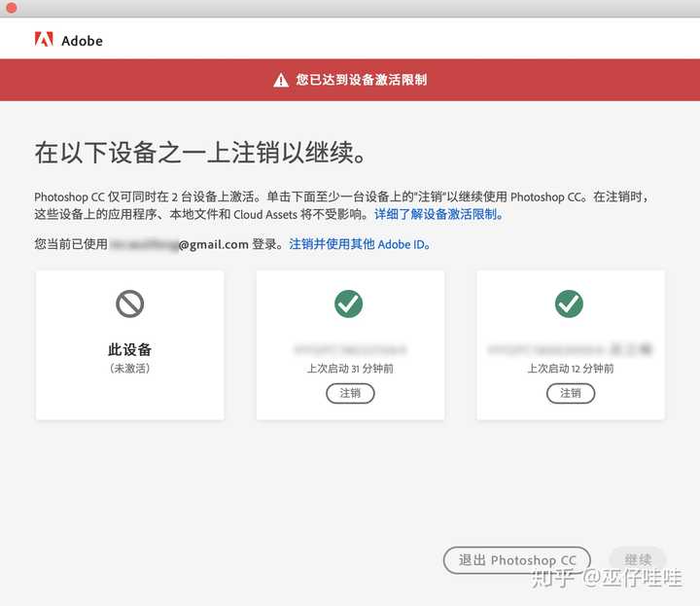Click 退出 Photoshop CC button
The width and height of the screenshot is (700, 606).
pos(517,560)
